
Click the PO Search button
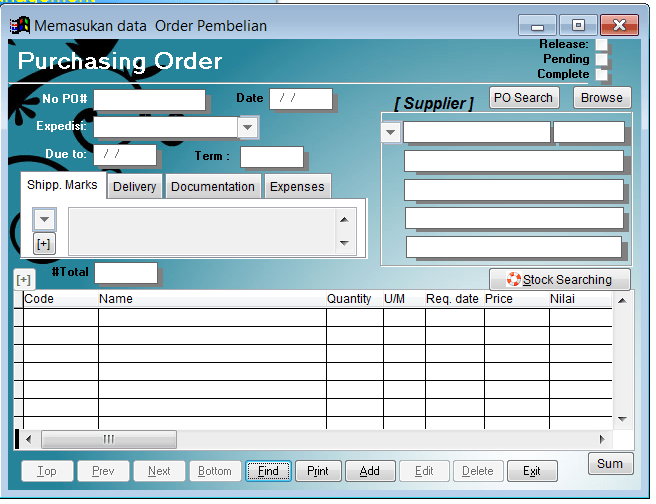tap(523, 98)
